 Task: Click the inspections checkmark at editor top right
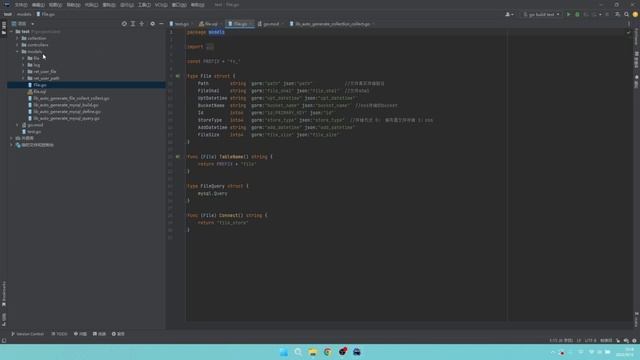(628, 32)
